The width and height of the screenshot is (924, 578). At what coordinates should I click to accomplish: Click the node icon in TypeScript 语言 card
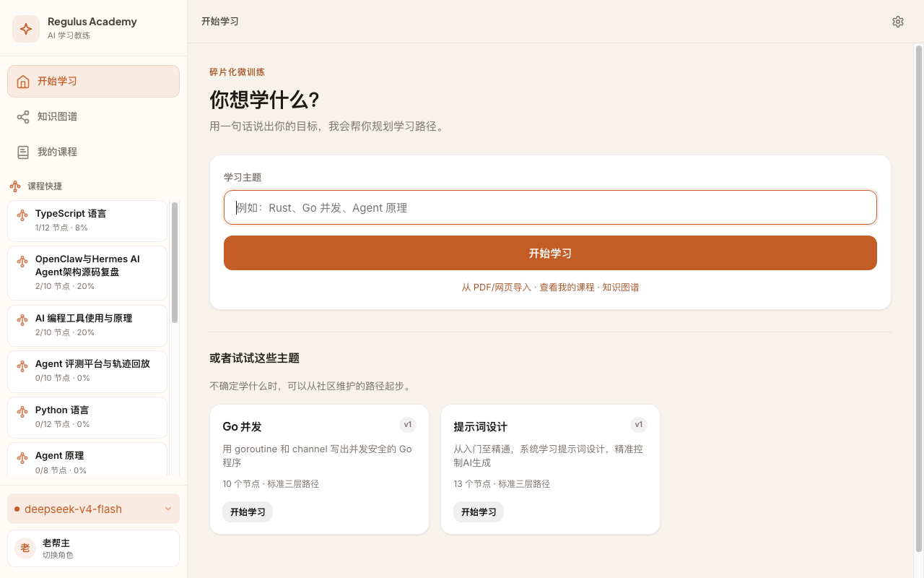pos(22,215)
